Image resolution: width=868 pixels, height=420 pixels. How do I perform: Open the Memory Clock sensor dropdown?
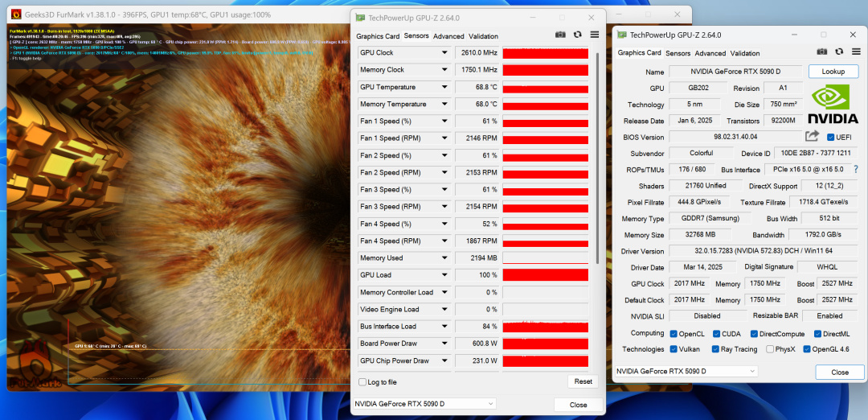[x=444, y=70]
